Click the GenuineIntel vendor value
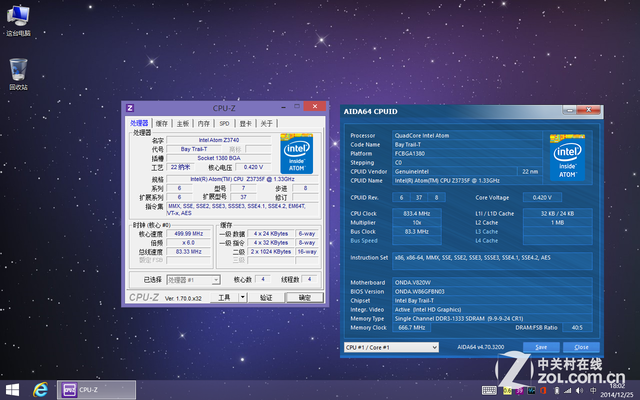 pos(455,171)
